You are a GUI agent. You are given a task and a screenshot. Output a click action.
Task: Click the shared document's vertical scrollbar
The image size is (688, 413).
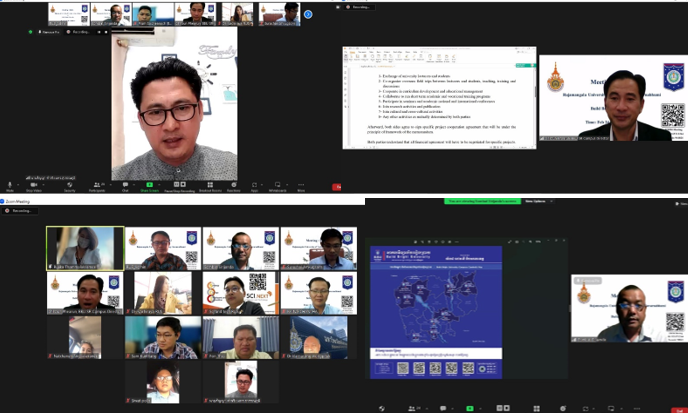click(534, 105)
